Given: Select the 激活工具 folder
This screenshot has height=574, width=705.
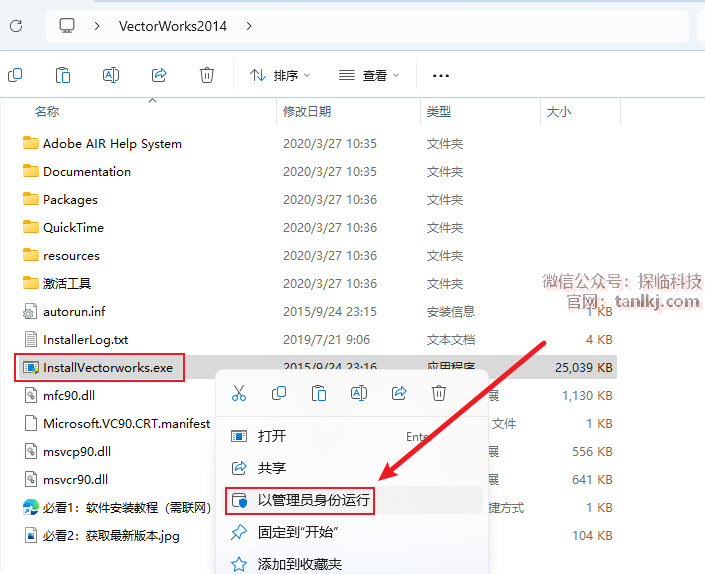Looking at the screenshot, I should [67, 284].
